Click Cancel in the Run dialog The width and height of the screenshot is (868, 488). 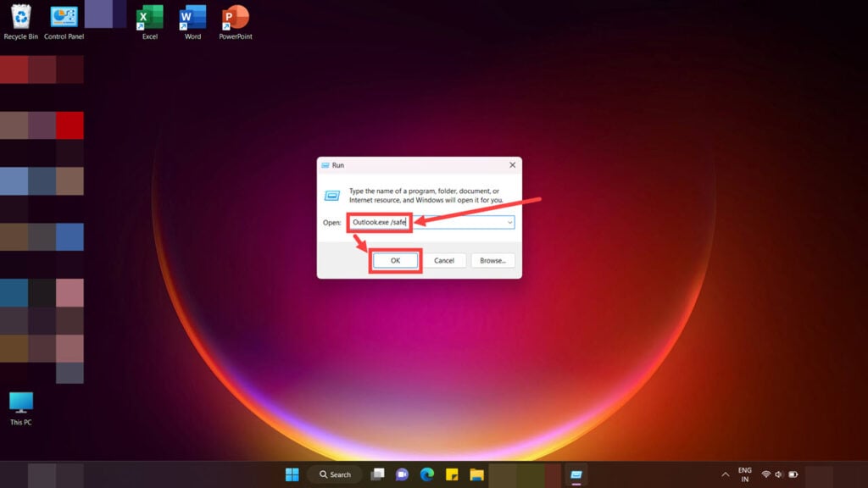444,261
